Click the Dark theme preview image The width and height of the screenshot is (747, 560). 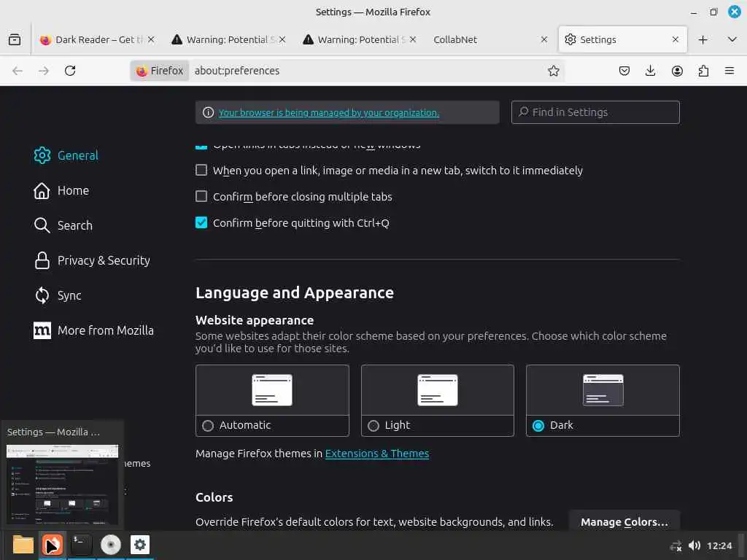pos(603,391)
